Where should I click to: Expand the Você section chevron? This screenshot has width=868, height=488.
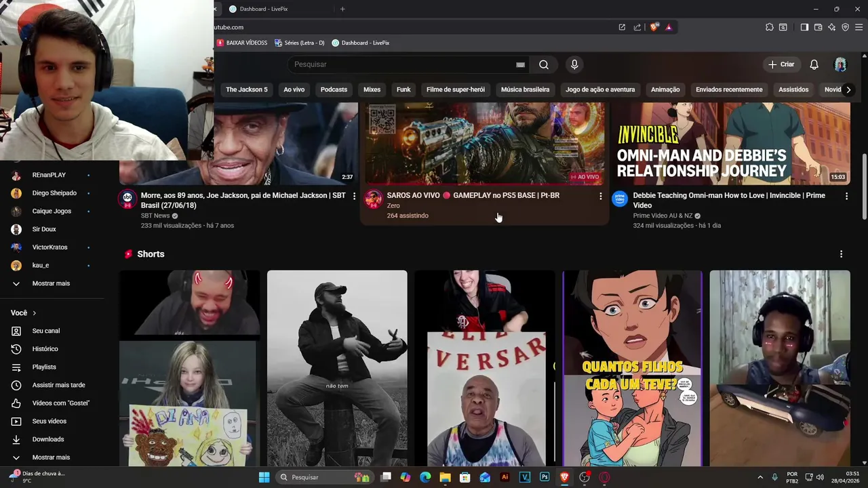34,313
